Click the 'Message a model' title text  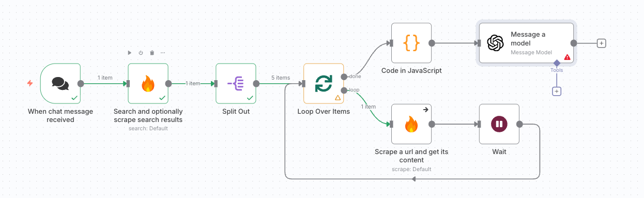pyautogui.click(x=528, y=39)
